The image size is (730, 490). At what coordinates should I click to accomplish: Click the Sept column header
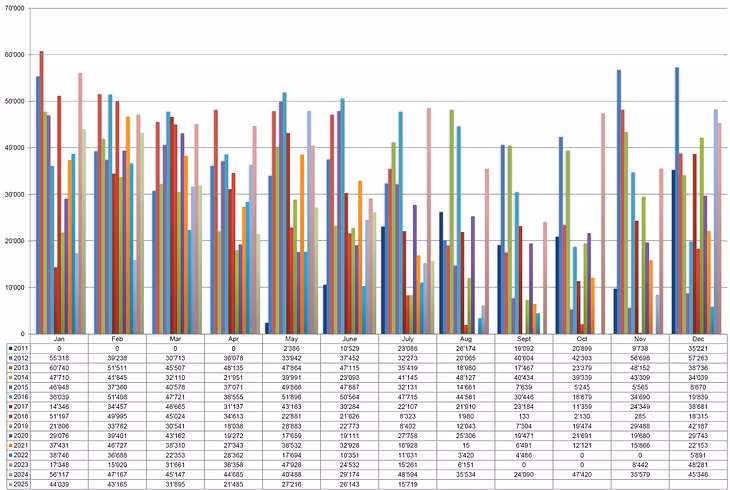(504, 339)
